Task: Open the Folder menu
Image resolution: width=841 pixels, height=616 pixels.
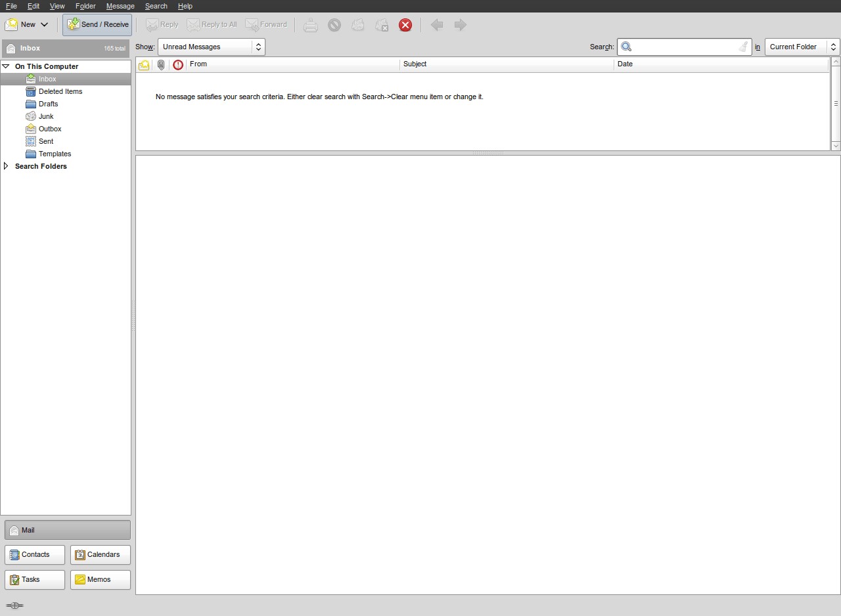Action: tap(85, 6)
